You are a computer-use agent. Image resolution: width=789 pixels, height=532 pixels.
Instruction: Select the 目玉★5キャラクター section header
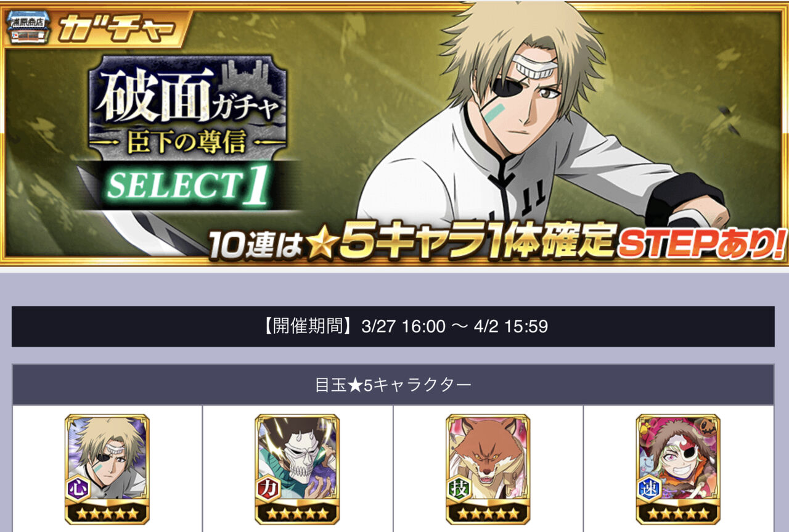point(393,385)
